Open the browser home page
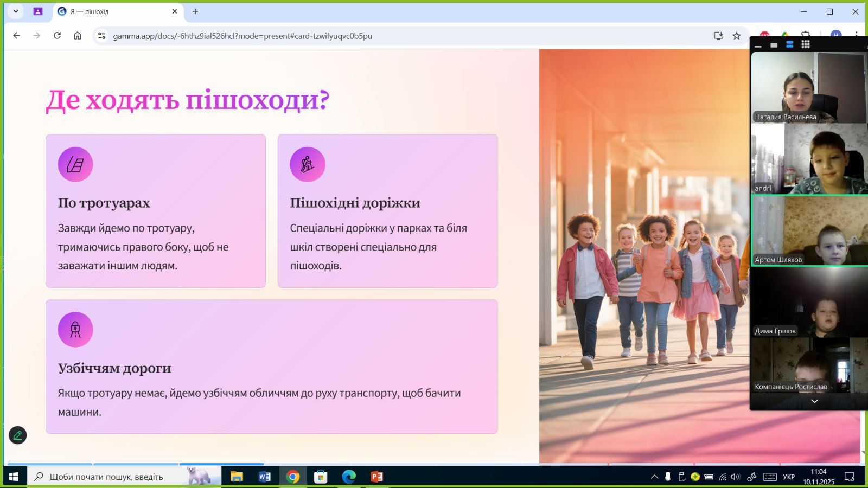Screen dimensions: 868x488 click(x=78, y=36)
